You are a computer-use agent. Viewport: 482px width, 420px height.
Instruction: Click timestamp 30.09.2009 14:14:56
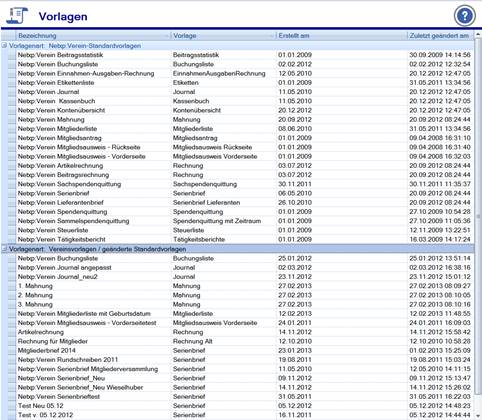(x=440, y=55)
